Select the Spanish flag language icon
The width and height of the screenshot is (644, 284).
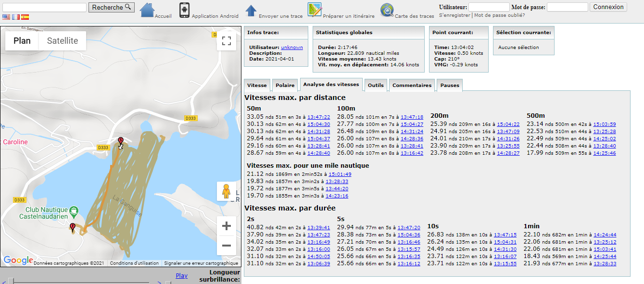25,17
